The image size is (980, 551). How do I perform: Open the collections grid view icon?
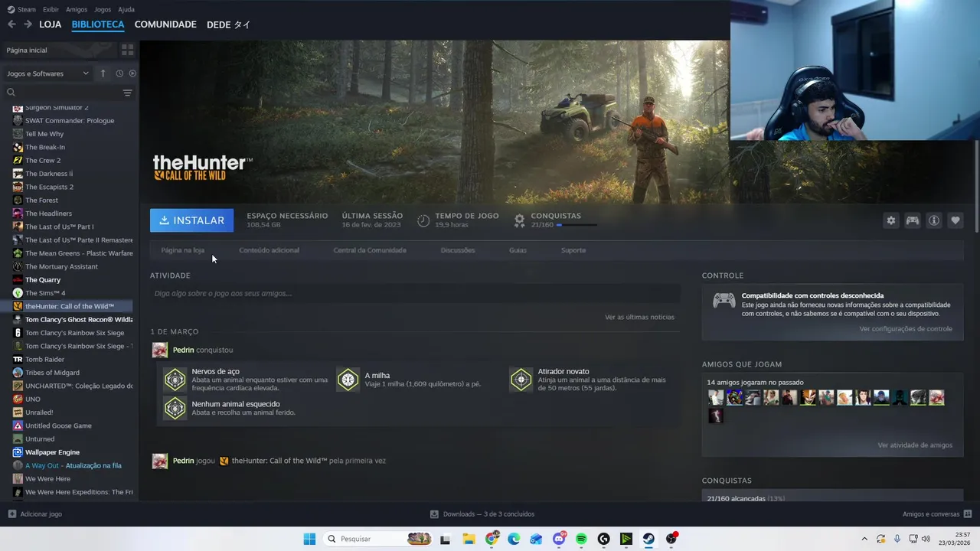(127, 50)
